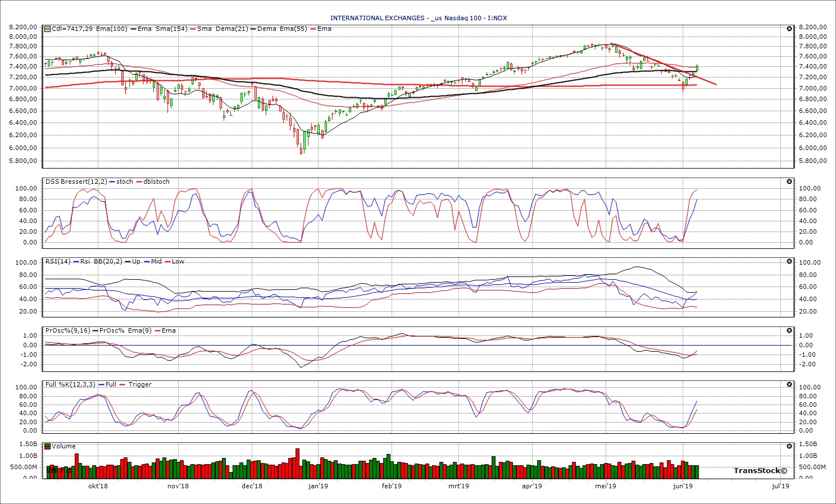Click the chart title Nasdaq 100 I:NDX
Image resolution: width=836 pixels, height=504 pixels.
click(x=419, y=18)
